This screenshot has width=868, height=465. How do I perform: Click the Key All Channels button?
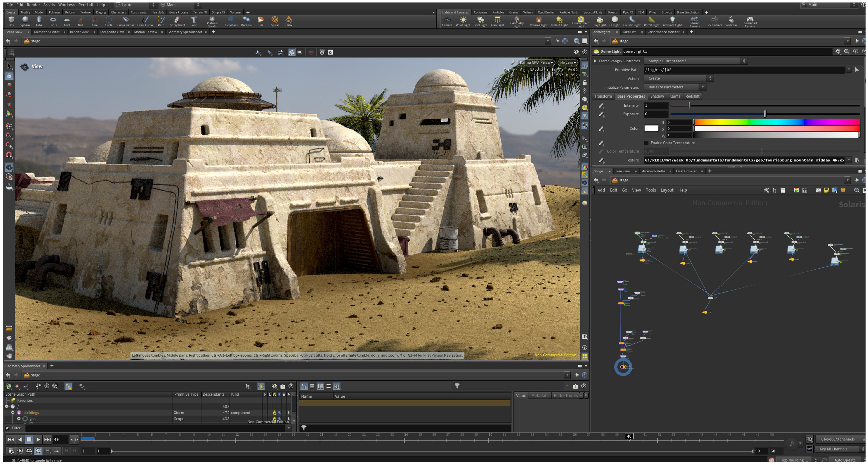click(x=833, y=449)
